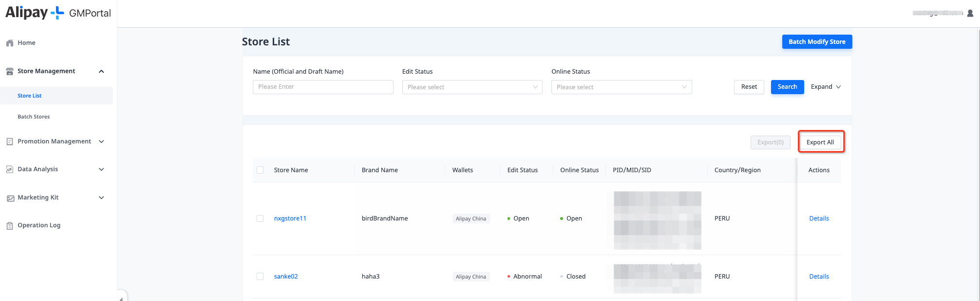This screenshot has width=980, height=301.
Task: Toggle the select-all stores checkbox
Action: point(260,170)
